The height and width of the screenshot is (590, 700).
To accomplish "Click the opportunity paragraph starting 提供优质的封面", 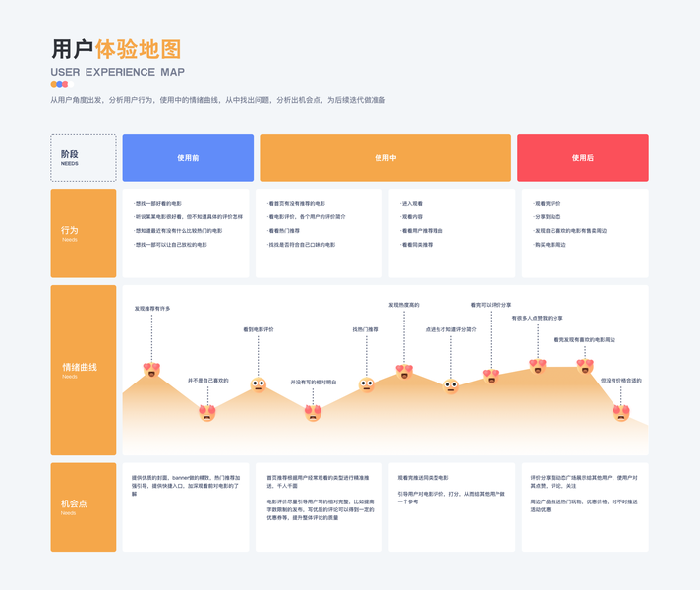I will (x=186, y=486).
